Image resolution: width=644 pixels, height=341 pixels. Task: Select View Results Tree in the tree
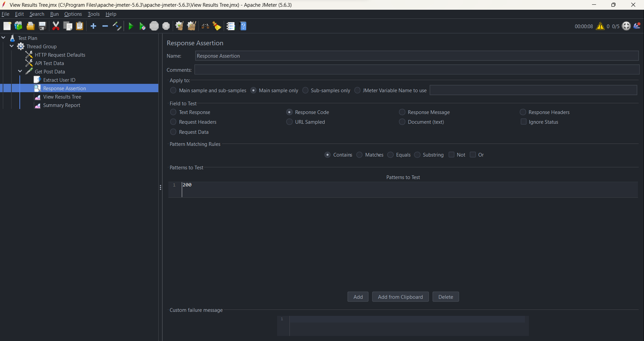pyautogui.click(x=62, y=97)
